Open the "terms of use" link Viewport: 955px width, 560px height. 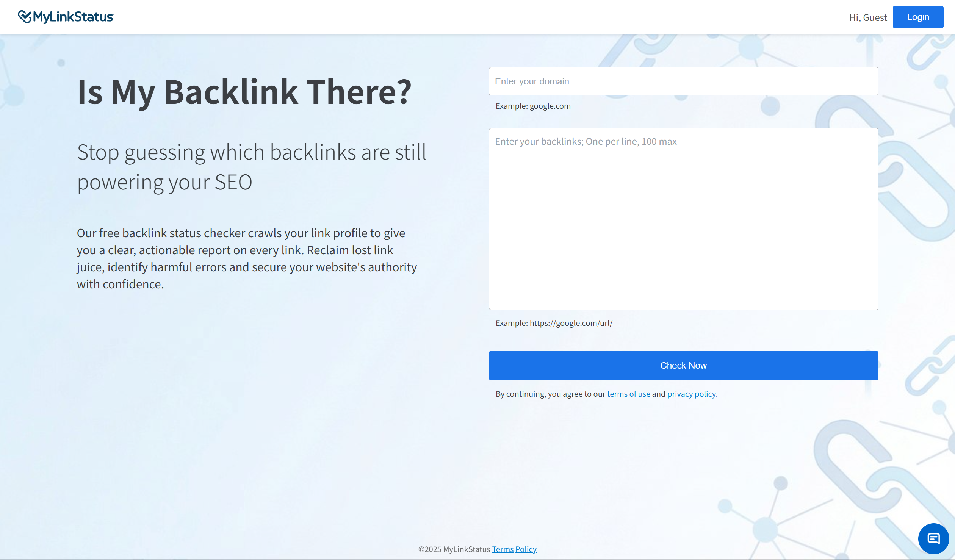coord(629,394)
